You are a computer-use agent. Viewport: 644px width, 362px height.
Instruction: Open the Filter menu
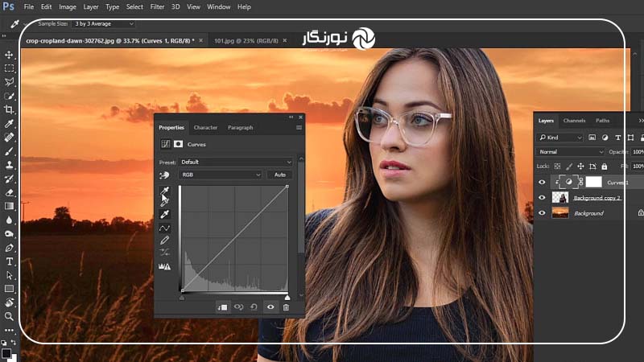point(157,7)
